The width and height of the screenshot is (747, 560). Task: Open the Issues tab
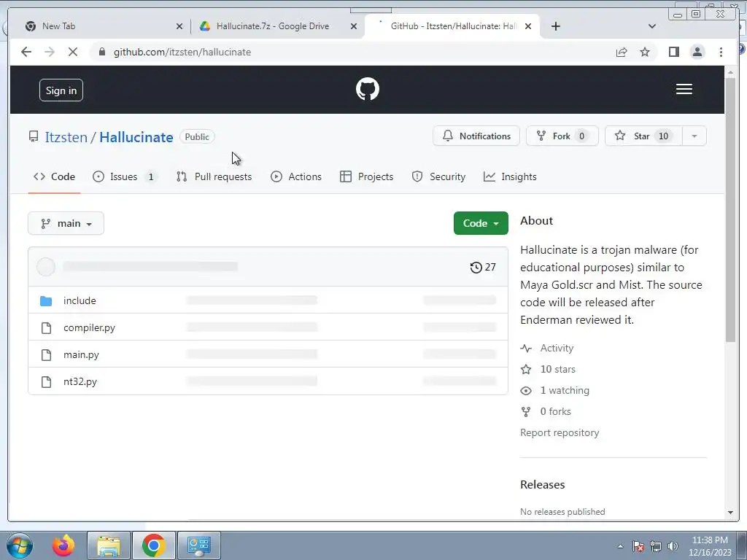(124, 176)
